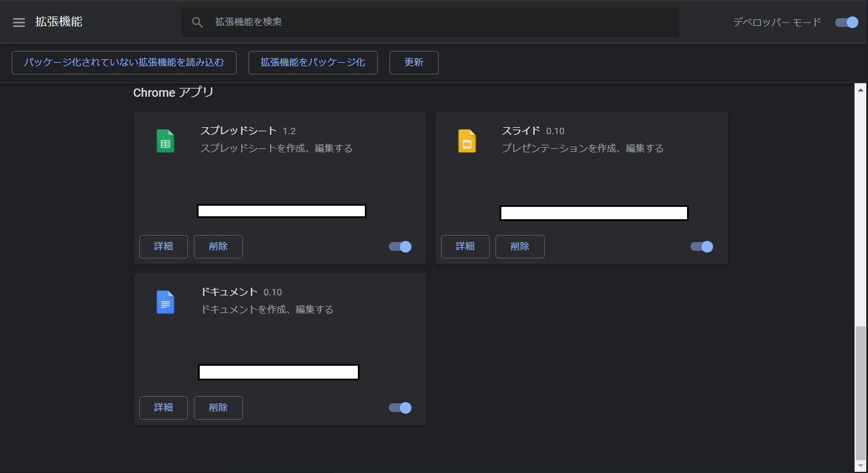Click the yellow Slides app icon
The image size is (868, 473).
coord(467,141)
